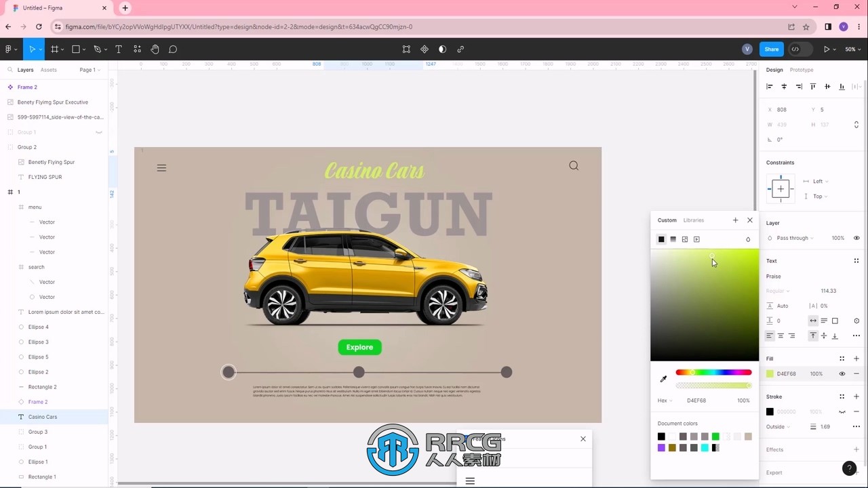Open the zoom 50% dropdown

(x=852, y=49)
